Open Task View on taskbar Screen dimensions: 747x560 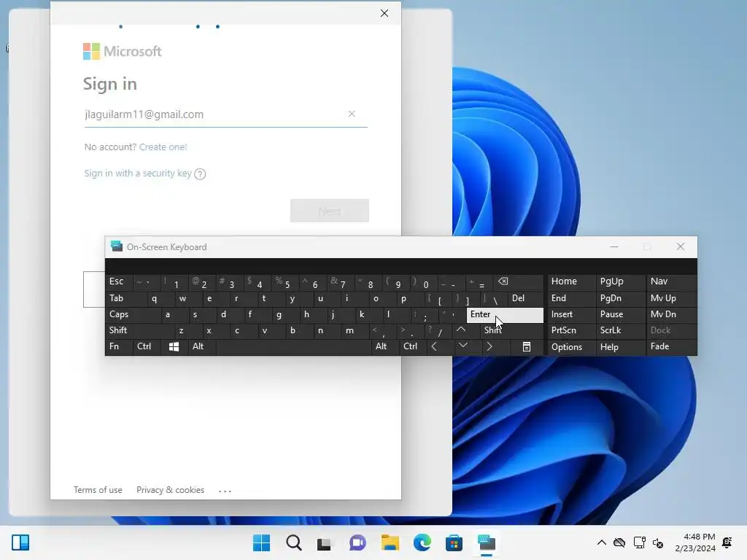[325, 542]
